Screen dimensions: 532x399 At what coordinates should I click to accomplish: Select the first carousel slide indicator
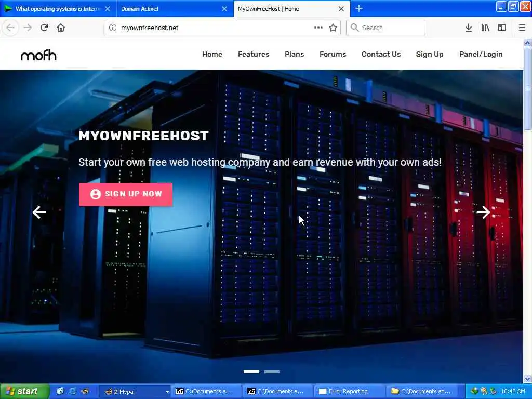(251, 372)
